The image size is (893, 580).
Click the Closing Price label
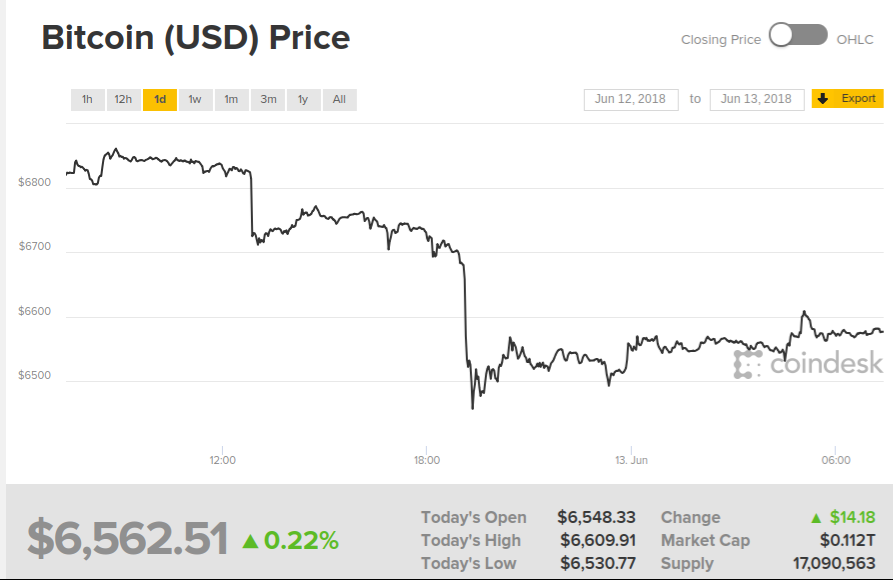(721, 40)
